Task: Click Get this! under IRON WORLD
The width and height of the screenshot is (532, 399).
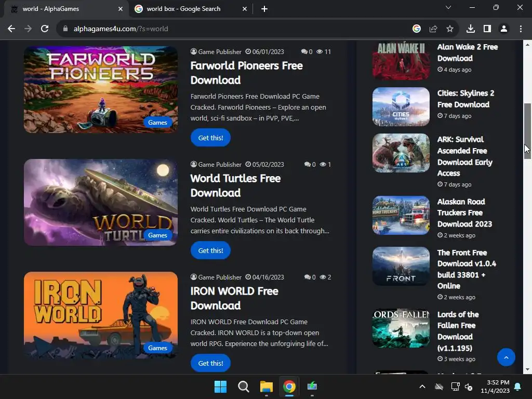Action: pyautogui.click(x=210, y=363)
